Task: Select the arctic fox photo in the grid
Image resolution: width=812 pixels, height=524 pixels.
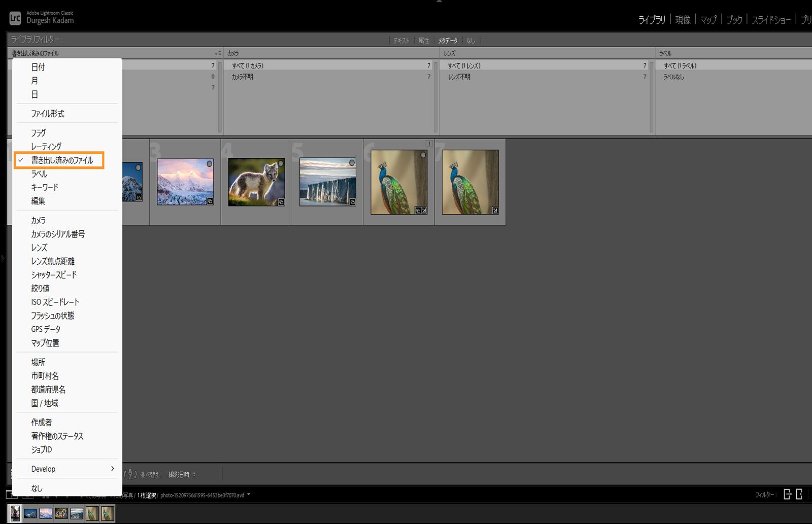Action: click(256, 182)
